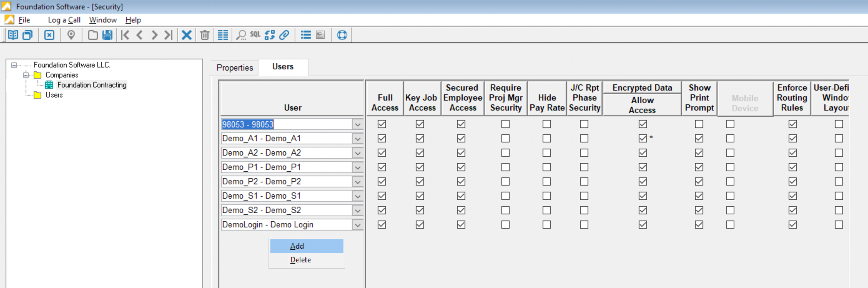Open the DemoLogin user dropdown
This screenshot has height=288, width=868.
(x=358, y=225)
